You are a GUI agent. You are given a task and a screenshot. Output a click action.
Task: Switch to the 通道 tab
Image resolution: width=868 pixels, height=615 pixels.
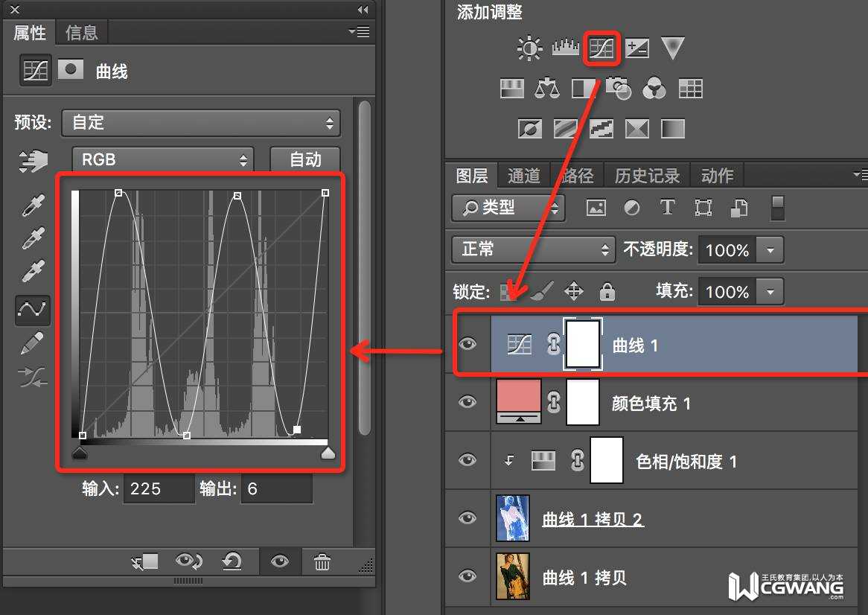523,176
